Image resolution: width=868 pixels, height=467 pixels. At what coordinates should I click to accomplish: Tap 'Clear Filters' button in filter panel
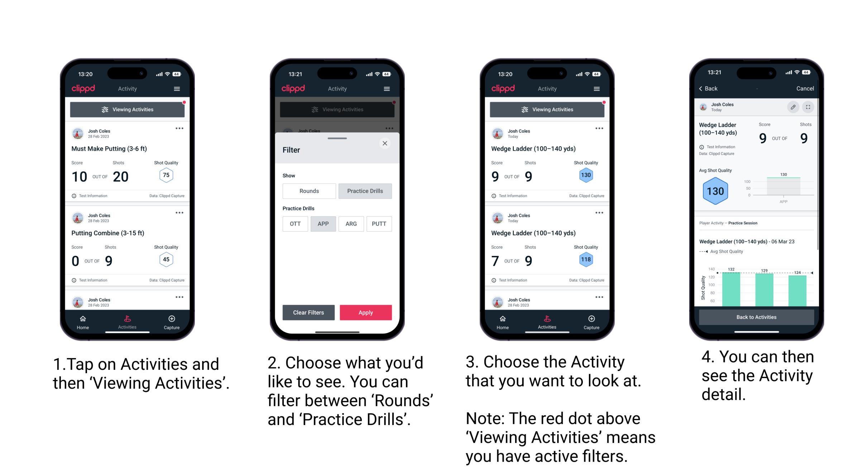point(309,312)
